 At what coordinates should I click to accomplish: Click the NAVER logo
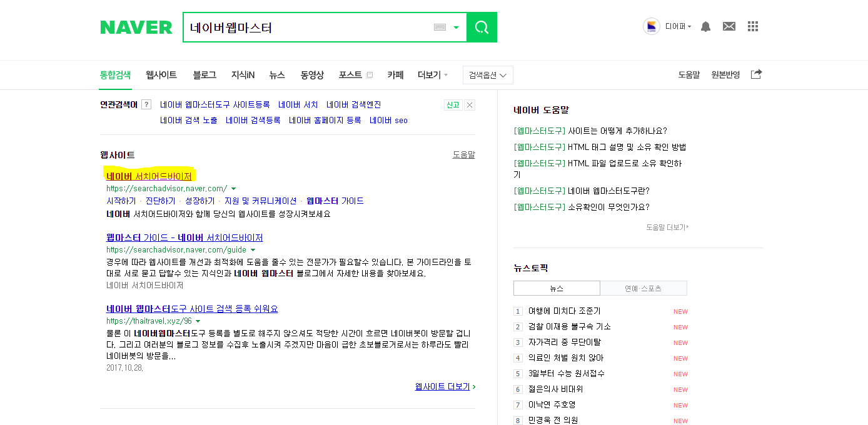click(136, 27)
